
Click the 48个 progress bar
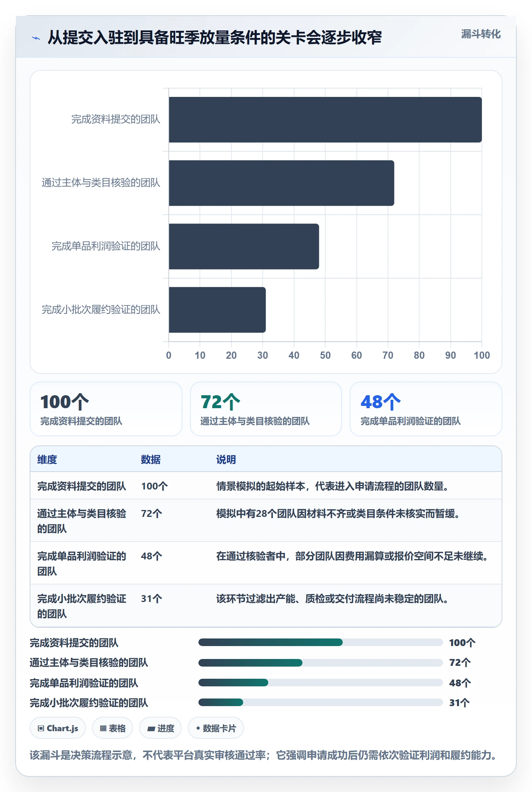(321, 683)
